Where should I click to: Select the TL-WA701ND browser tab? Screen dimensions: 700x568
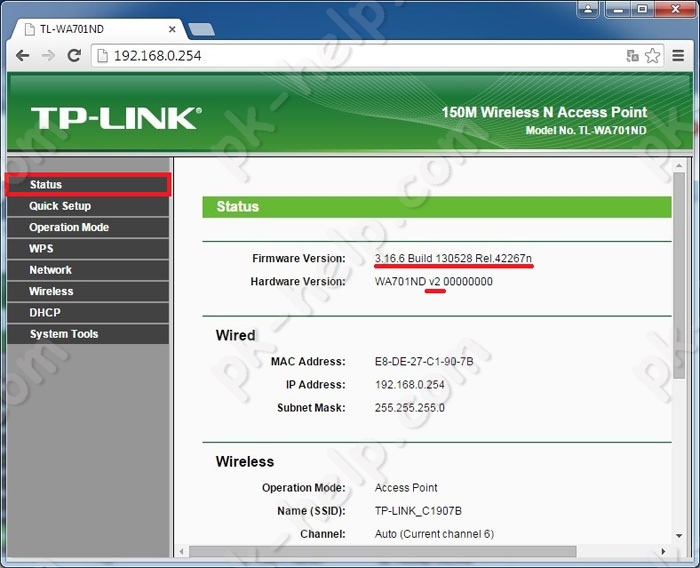point(100,29)
